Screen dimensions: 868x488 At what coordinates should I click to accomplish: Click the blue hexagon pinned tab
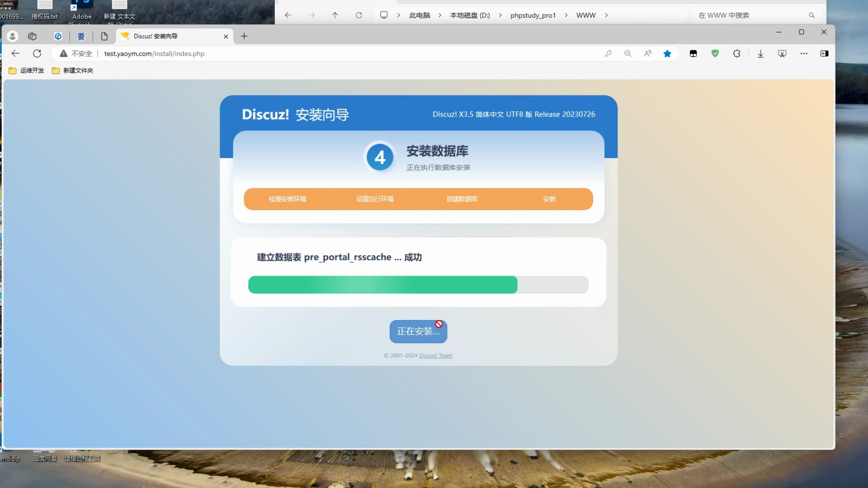(x=58, y=36)
